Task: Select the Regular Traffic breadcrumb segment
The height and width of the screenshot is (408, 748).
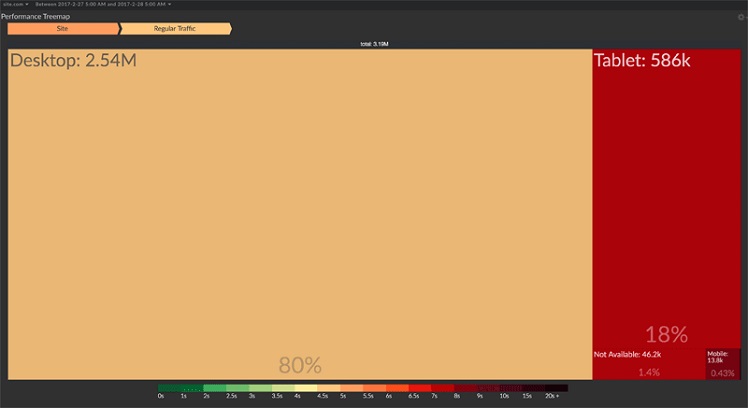Action: [176, 29]
